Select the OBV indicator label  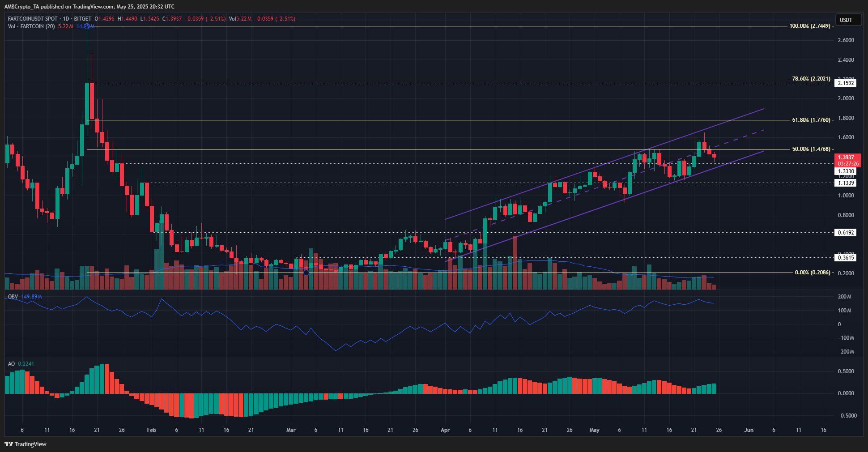[13, 297]
